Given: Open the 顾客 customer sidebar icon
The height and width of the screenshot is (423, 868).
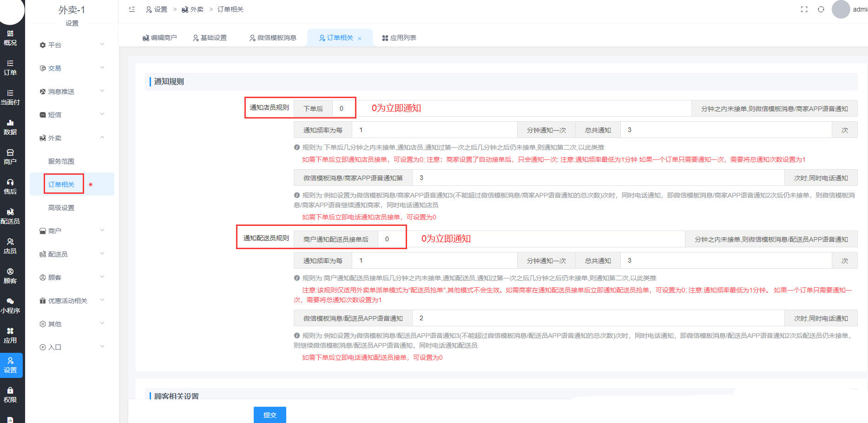Looking at the screenshot, I should coord(10,276).
